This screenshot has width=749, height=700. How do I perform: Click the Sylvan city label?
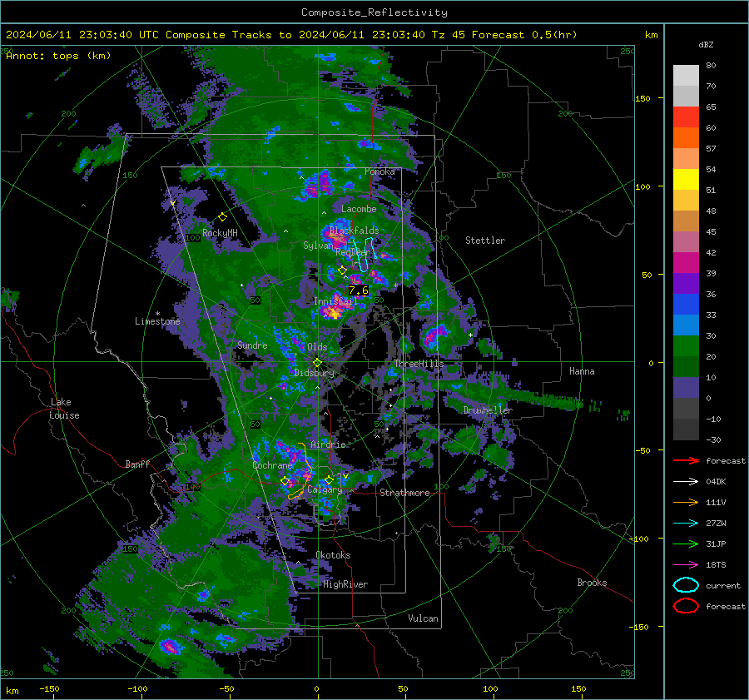click(318, 246)
